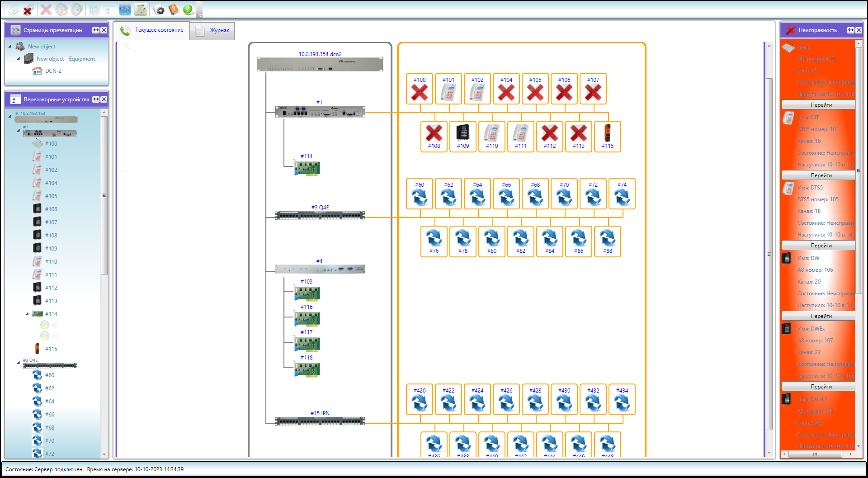
Task: Select DCN-2 page in presentation tree
Action: (53, 71)
